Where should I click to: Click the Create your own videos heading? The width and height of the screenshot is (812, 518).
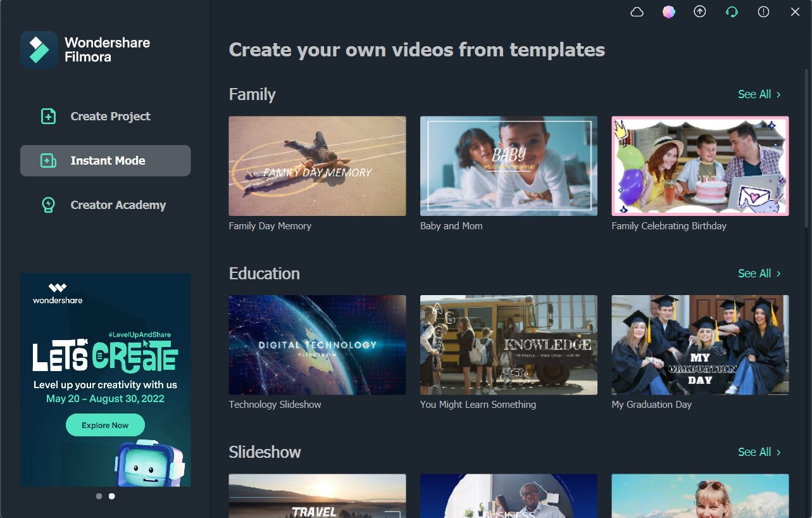click(416, 49)
